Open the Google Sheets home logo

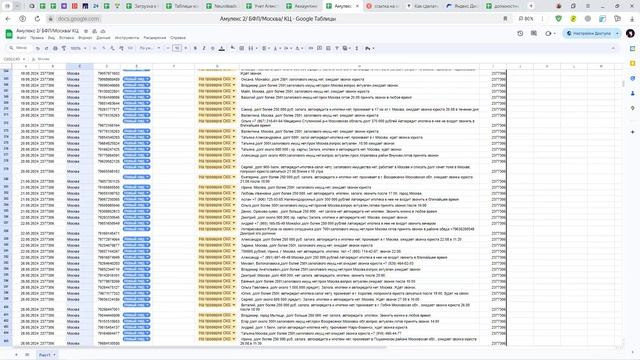coord(9,34)
